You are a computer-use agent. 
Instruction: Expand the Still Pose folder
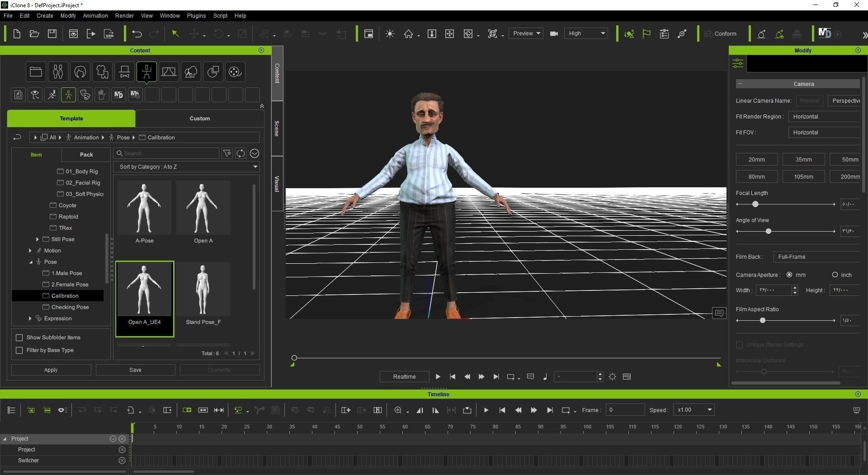[37, 239]
